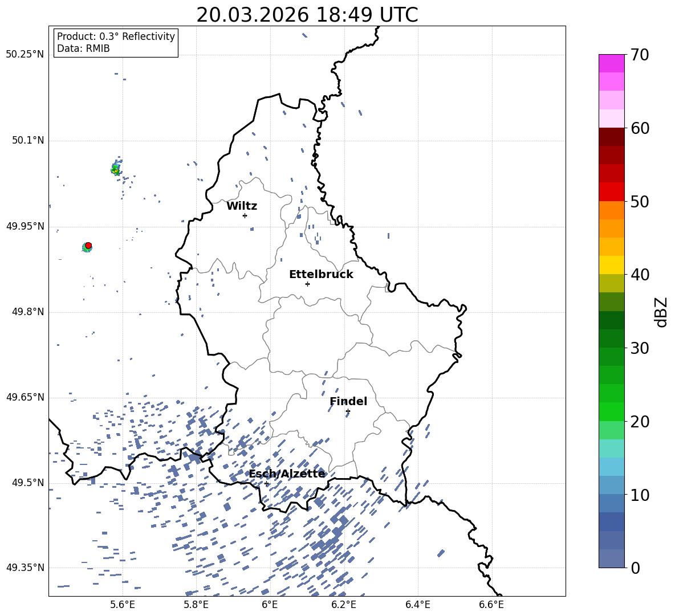Click the colorbar value 60
The height and width of the screenshot is (616, 675).
pos(640,128)
